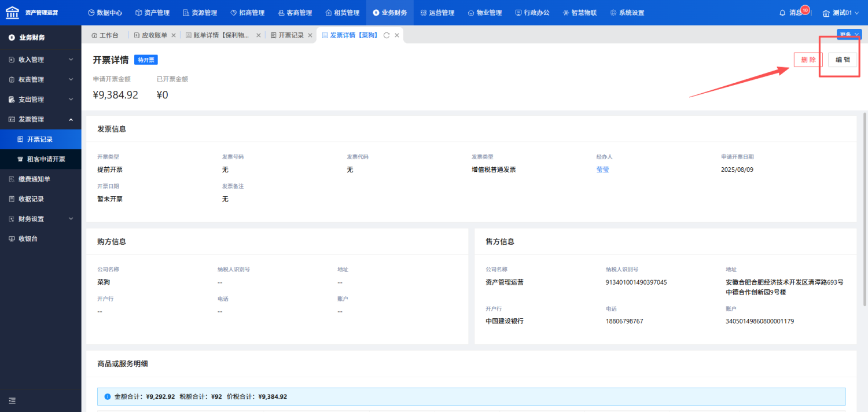Expand the 权责管理 sidebar menu

coord(41,79)
